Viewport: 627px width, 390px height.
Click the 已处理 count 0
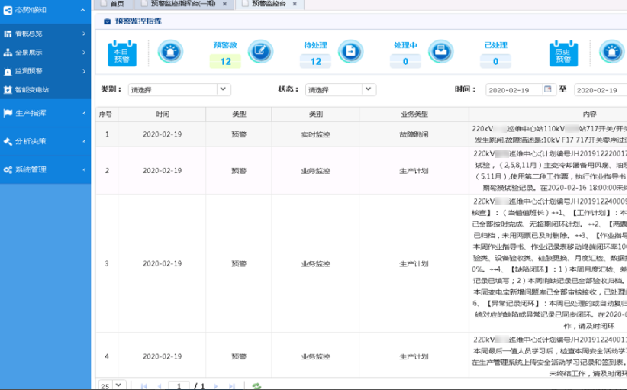coord(495,62)
